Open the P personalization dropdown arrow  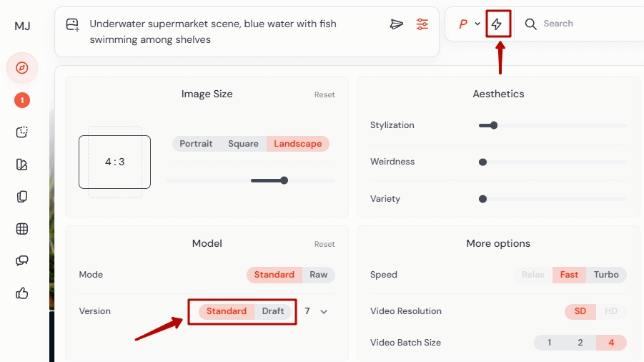pos(477,24)
